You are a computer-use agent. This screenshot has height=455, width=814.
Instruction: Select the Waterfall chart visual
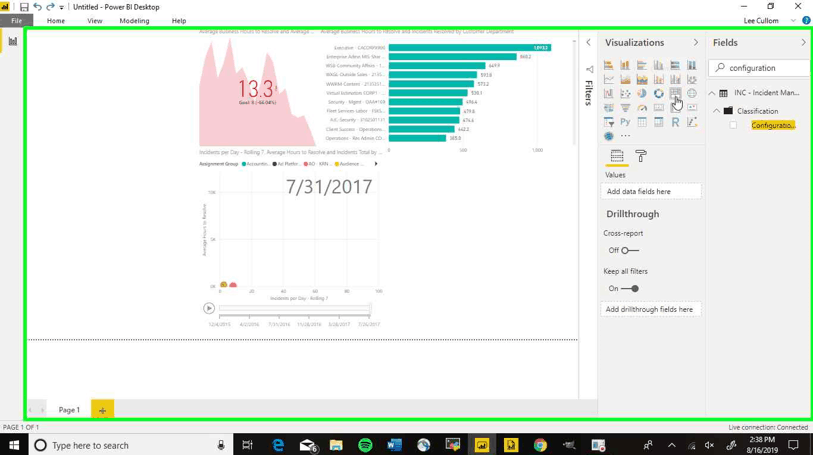(x=608, y=93)
